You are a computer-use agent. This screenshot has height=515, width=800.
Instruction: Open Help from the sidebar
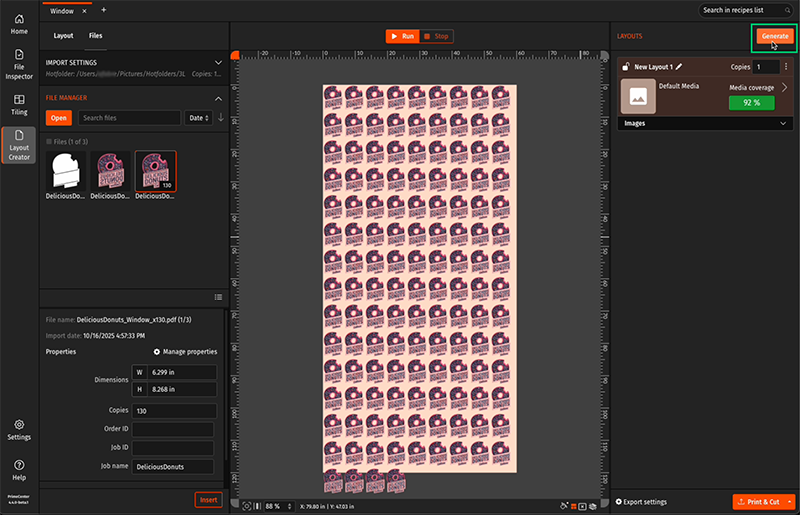[x=19, y=470]
